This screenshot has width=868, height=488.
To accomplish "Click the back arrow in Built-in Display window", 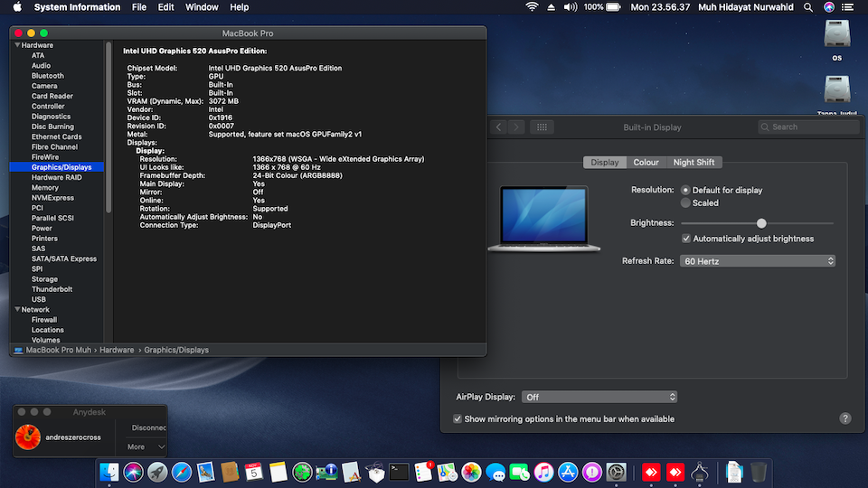I will pos(499,127).
